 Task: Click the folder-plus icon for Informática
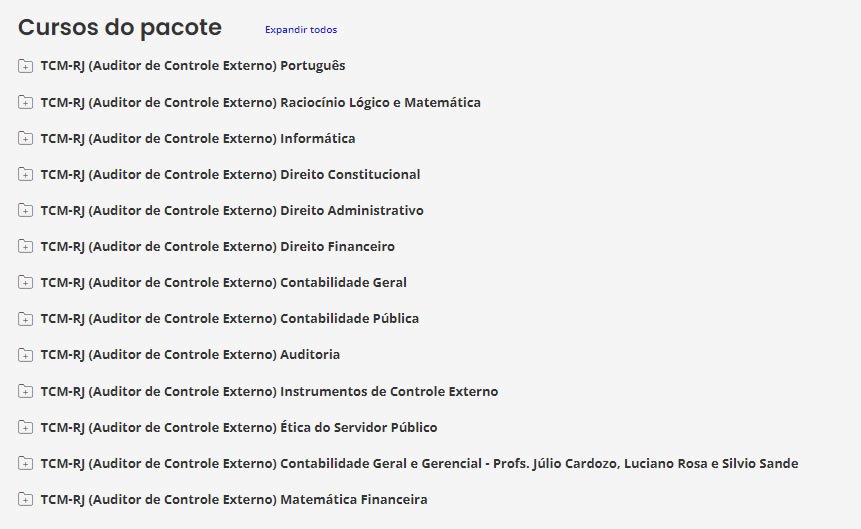pos(25,139)
